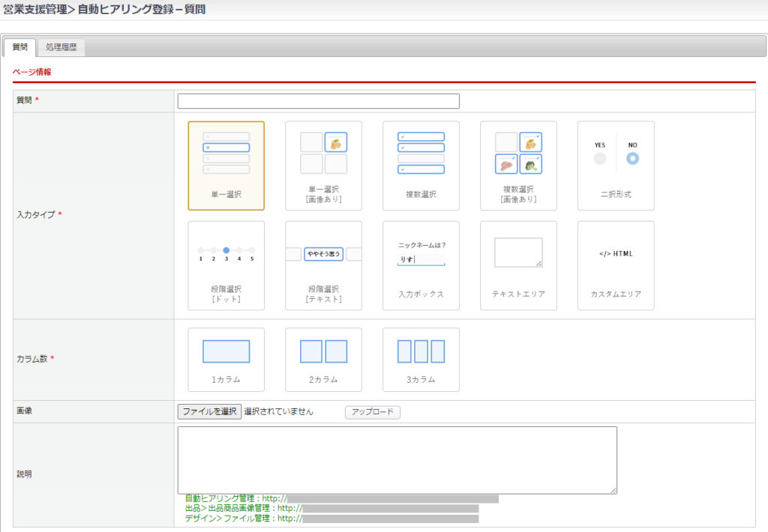Pick 複数選択 [画像あり] input type
This screenshot has height=532, width=768.
coord(518,166)
